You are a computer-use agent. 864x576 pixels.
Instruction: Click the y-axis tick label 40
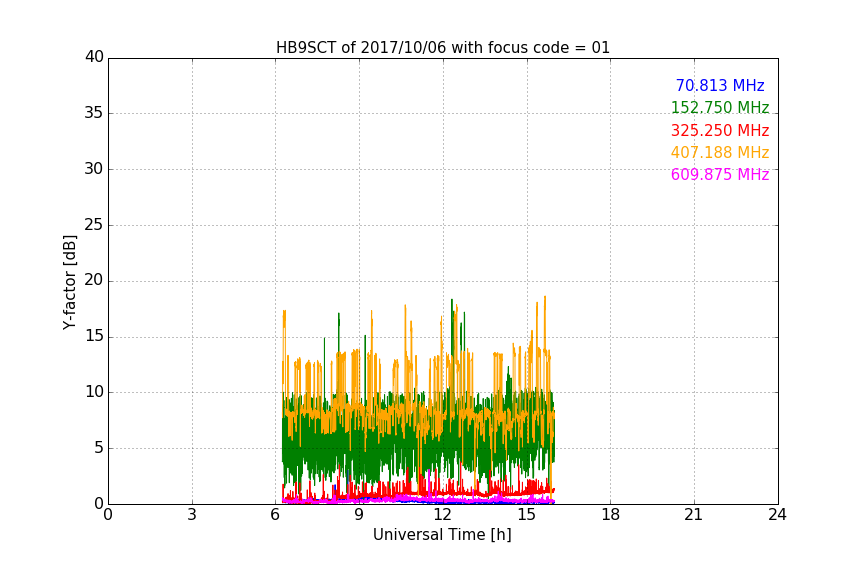tap(94, 57)
